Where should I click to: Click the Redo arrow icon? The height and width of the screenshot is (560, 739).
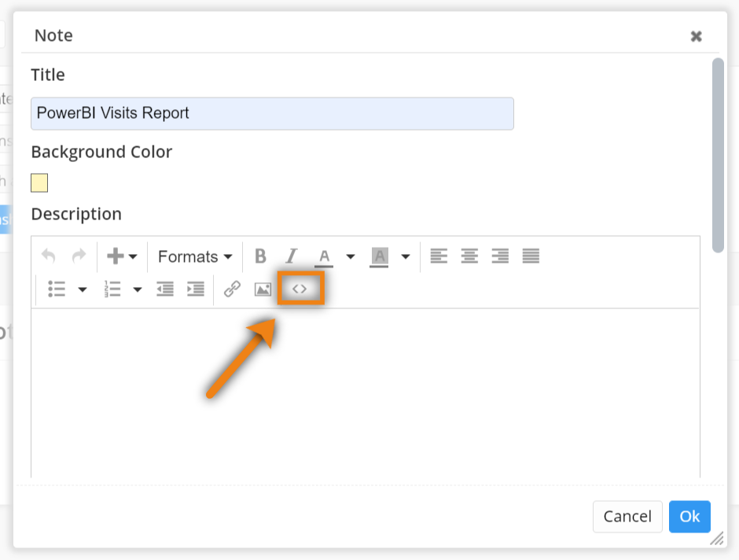(79, 256)
